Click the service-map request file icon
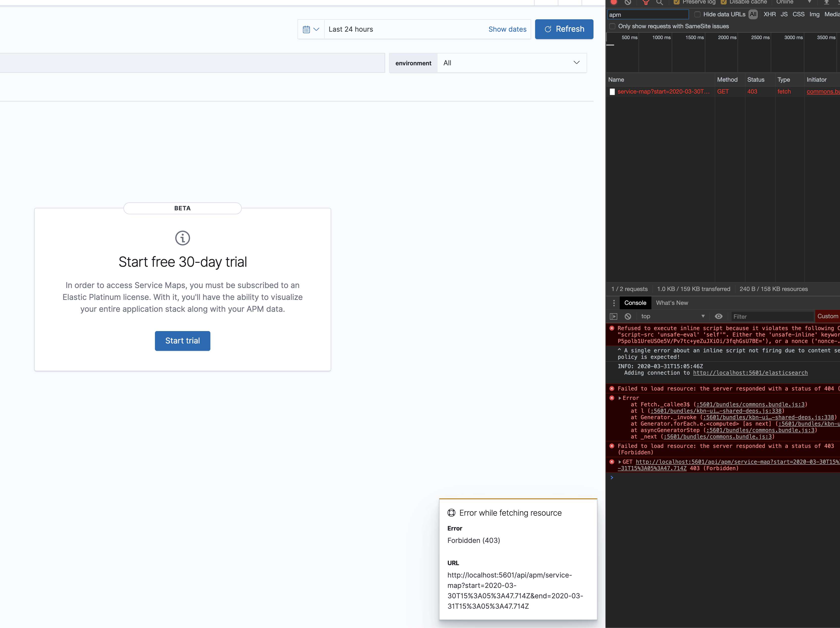The image size is (840, 628). pyautogui.click(x=612, y=92)
